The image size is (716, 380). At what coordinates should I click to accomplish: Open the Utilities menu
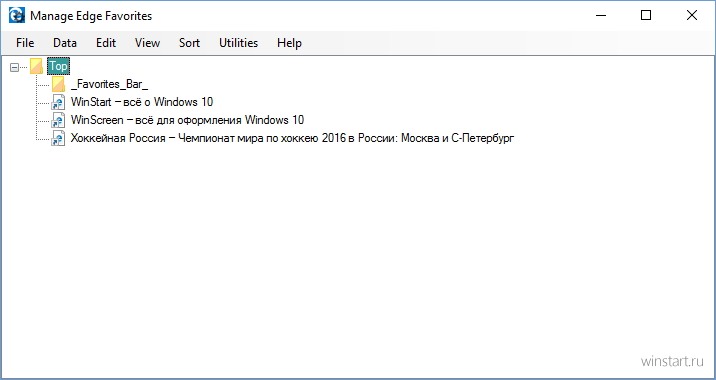click(238, 43)
